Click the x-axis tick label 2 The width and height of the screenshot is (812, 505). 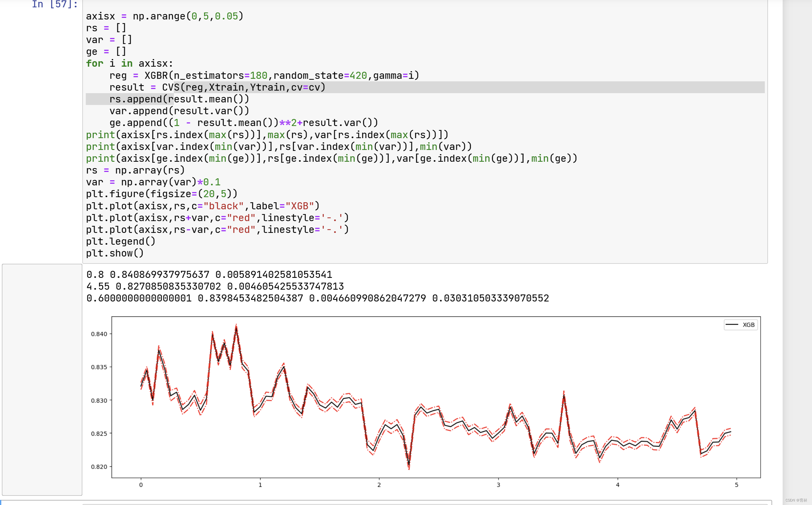[x=379, y=485]
